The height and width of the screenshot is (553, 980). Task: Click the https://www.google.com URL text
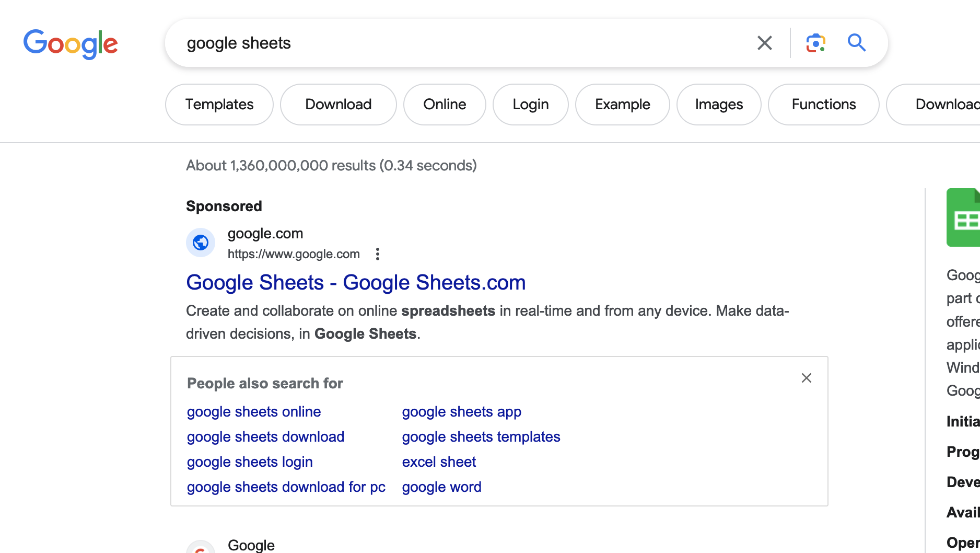pyautogui.click(x=294, y=254)
